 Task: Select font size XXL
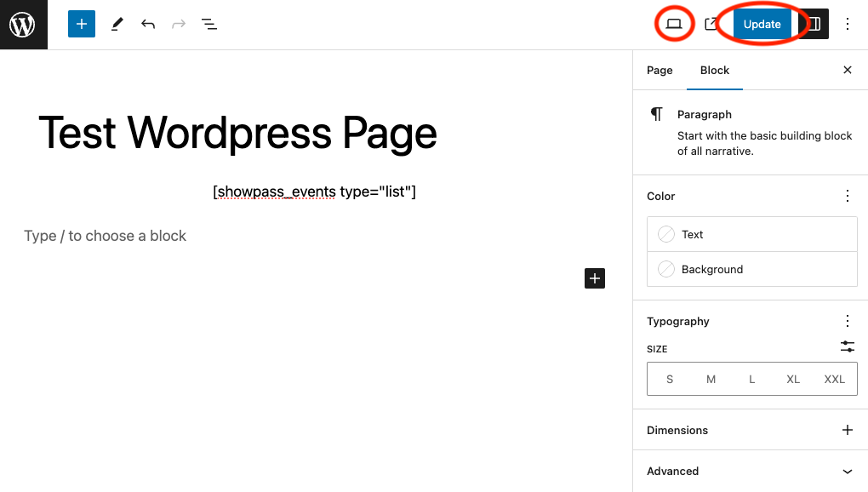pyautogui.click(x=834, y=379)
